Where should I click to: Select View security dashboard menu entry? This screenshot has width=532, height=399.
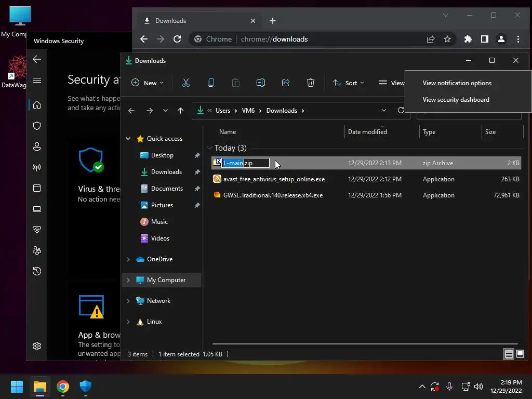pos(456,100)
